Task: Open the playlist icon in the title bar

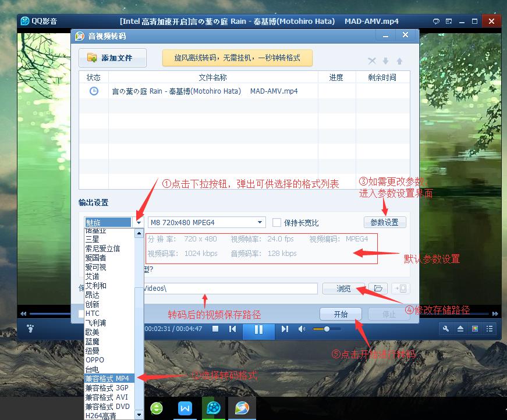Action: click(448, 20)
